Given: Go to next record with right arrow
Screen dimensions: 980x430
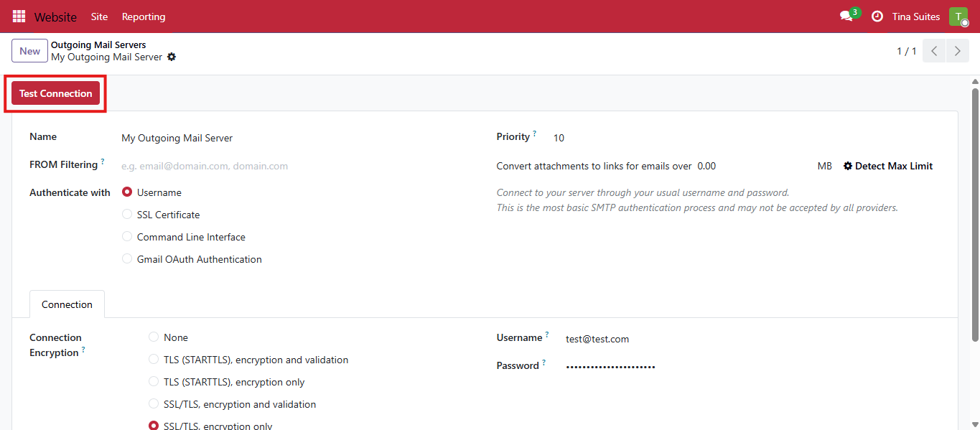Looking at the screenshot, I should point(957,51).
